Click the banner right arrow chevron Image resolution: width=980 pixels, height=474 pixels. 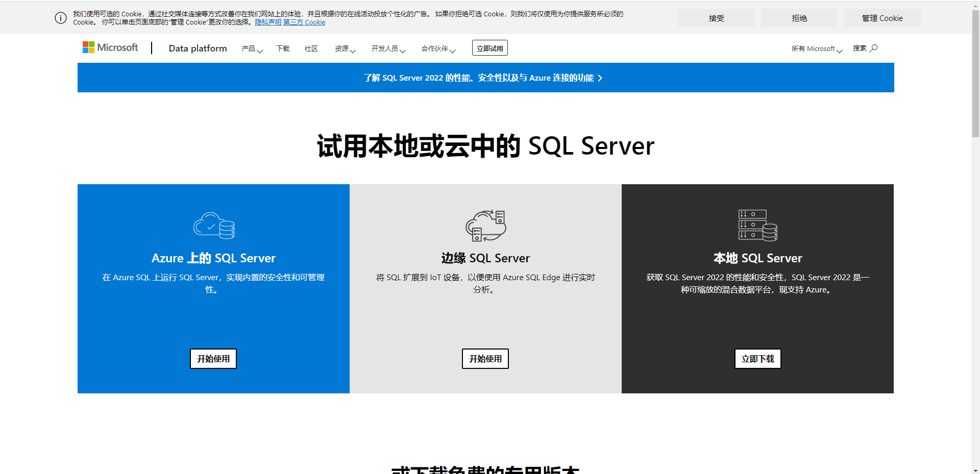pos(600,78)
